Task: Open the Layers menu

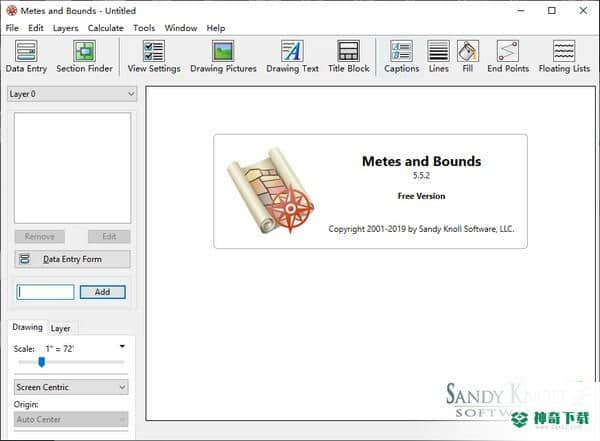Action: 65,28
